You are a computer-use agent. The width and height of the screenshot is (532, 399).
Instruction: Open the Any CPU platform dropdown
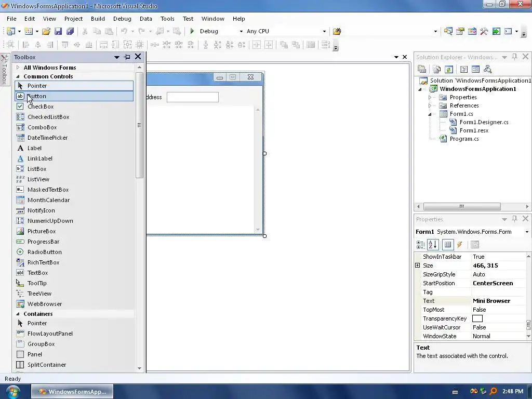[x=324, y=31]
